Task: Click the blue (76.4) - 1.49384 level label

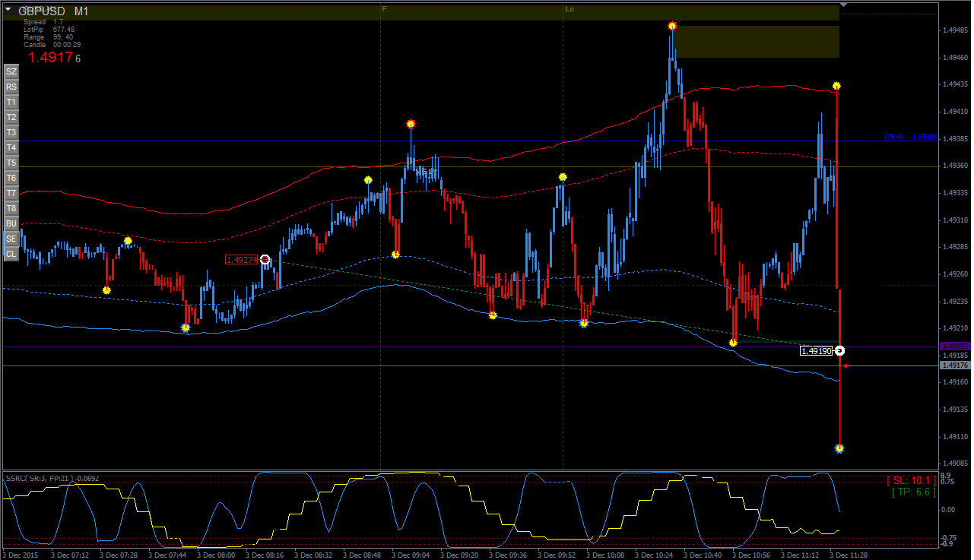Action: pyautogui.click(x=910, y=138)
